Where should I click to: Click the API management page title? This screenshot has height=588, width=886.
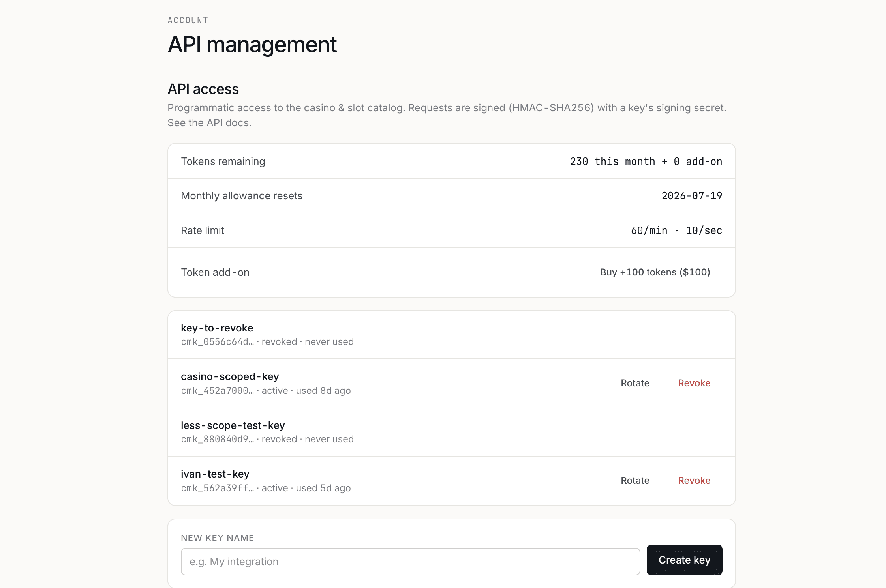(252, 44)
